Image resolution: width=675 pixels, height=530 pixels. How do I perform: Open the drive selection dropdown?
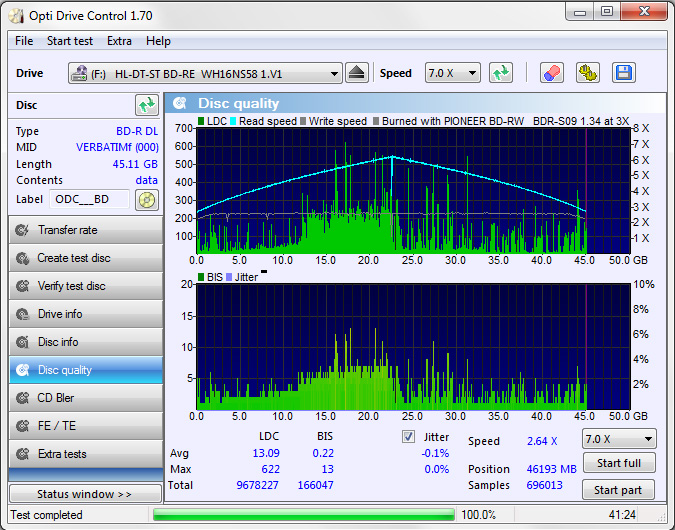point(205,74)
